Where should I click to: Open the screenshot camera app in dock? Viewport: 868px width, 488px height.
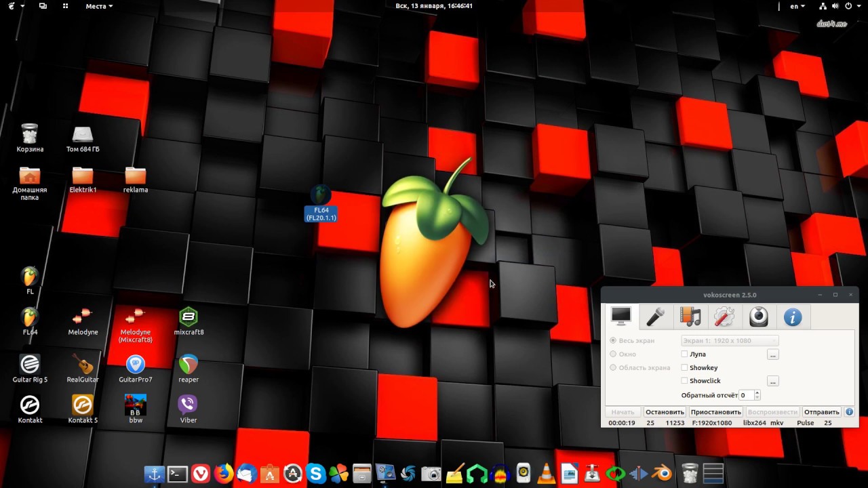(431, 474)
